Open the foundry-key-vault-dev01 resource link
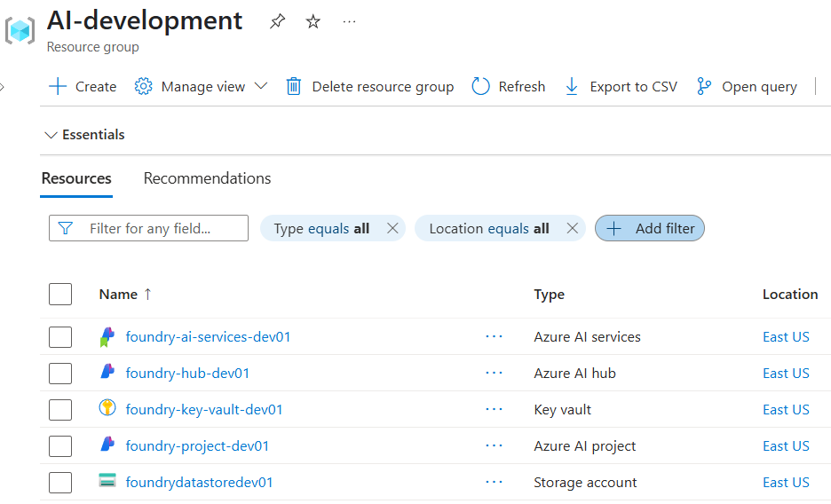Image resolution: width=831 pixels, height=504 pixels. point(204,410)
